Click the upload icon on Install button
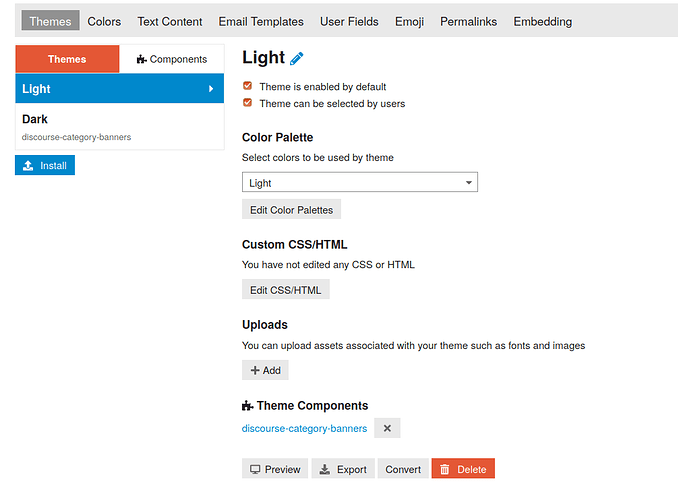The image size is (678, 500). pyautogui.click(x=28, y=166)
